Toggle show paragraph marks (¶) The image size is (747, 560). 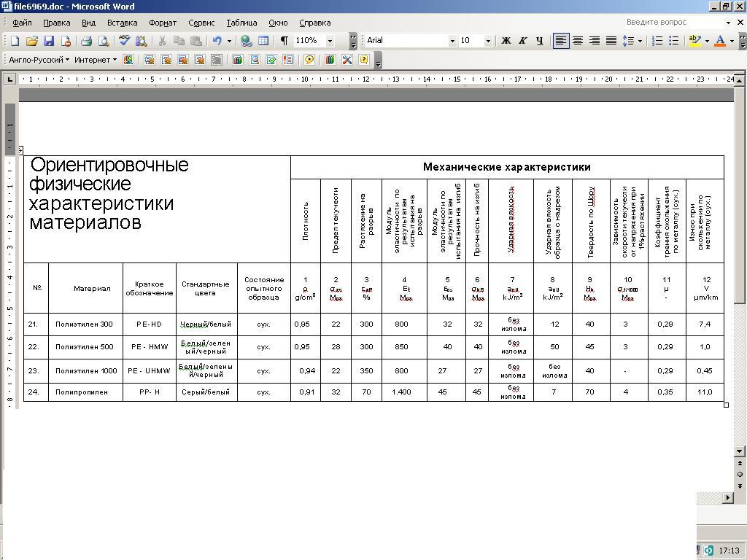pos(284,41)
